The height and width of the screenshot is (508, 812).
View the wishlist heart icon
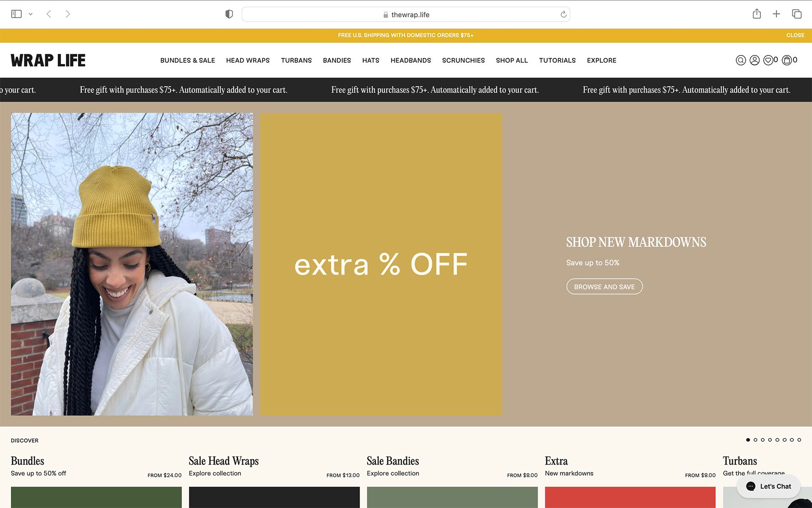[769, 60]
